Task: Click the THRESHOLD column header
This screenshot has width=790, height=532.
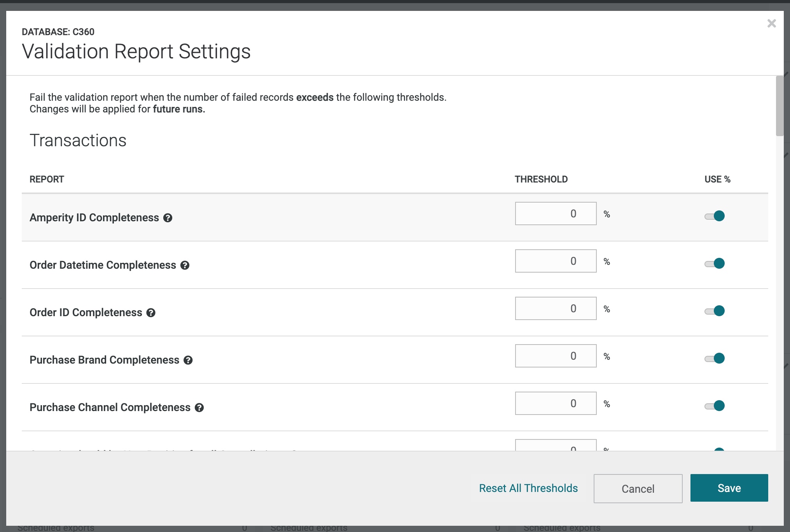Action: coord(541,179)
